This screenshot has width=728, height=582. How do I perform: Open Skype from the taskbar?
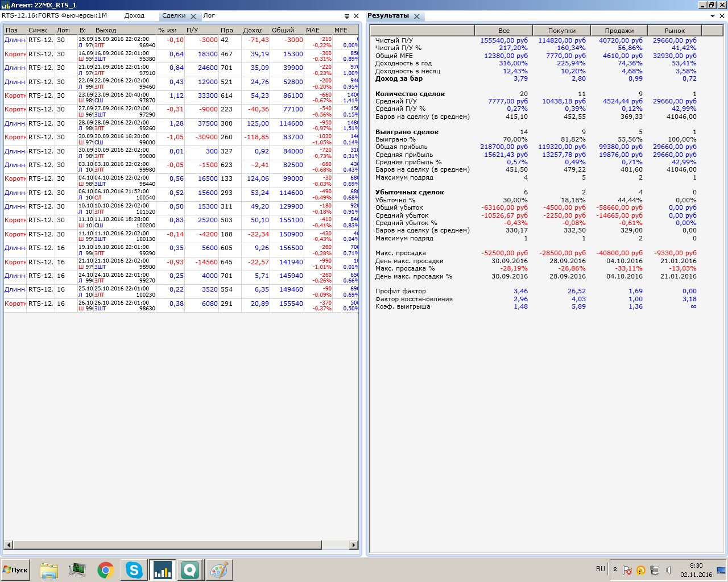point(134,570)
